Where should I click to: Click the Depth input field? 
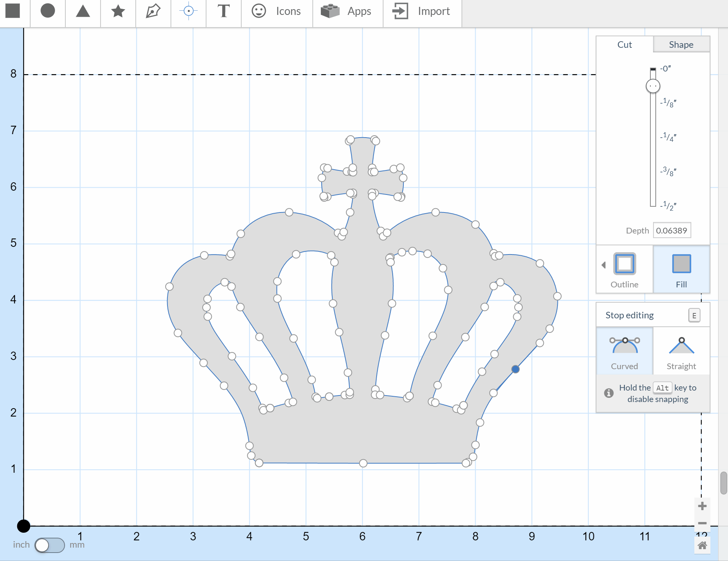pos(671,230)
